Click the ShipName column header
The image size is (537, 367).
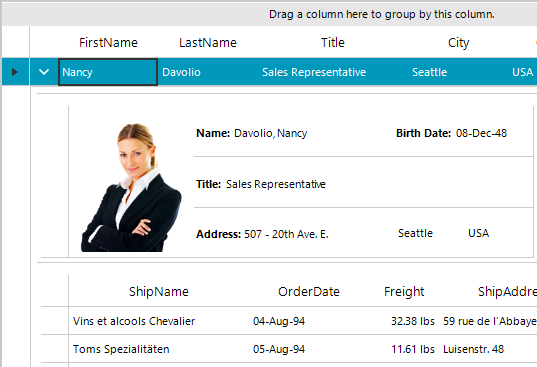(x=159, y=291)
